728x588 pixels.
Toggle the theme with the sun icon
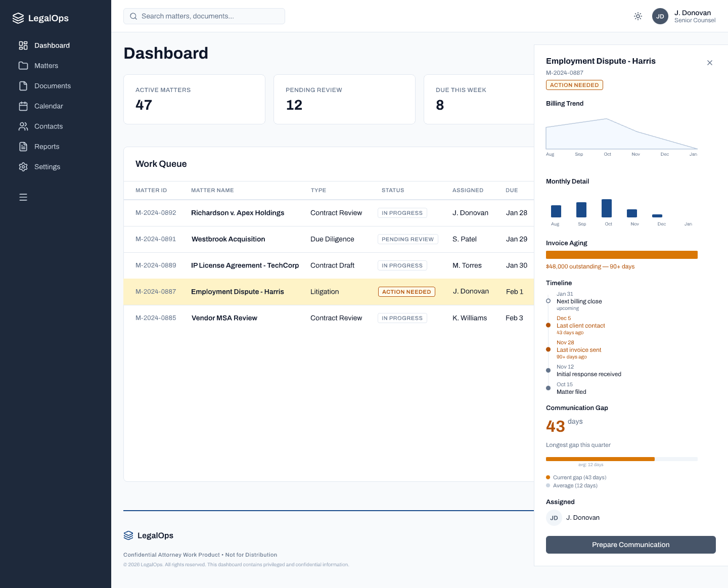tap(638, 16)
